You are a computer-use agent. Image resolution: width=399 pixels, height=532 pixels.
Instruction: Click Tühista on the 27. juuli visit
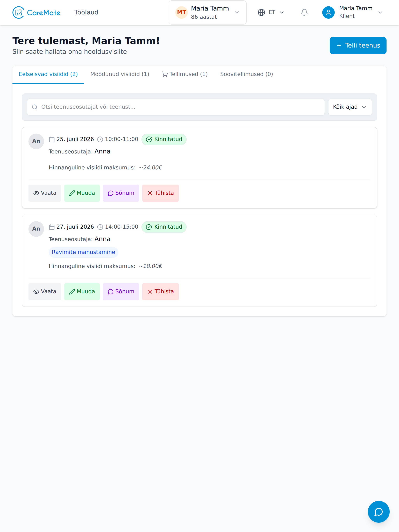(x=160, y=292)
